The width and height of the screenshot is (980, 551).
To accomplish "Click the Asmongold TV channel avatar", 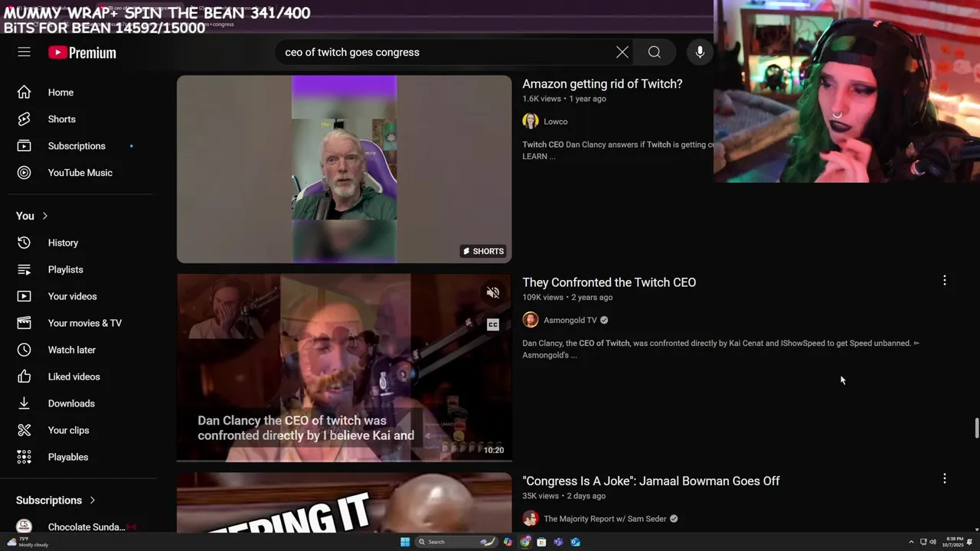I will point(531,320).
